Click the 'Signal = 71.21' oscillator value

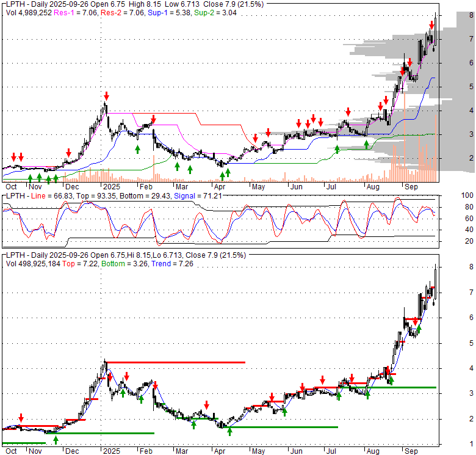[198, 196]
